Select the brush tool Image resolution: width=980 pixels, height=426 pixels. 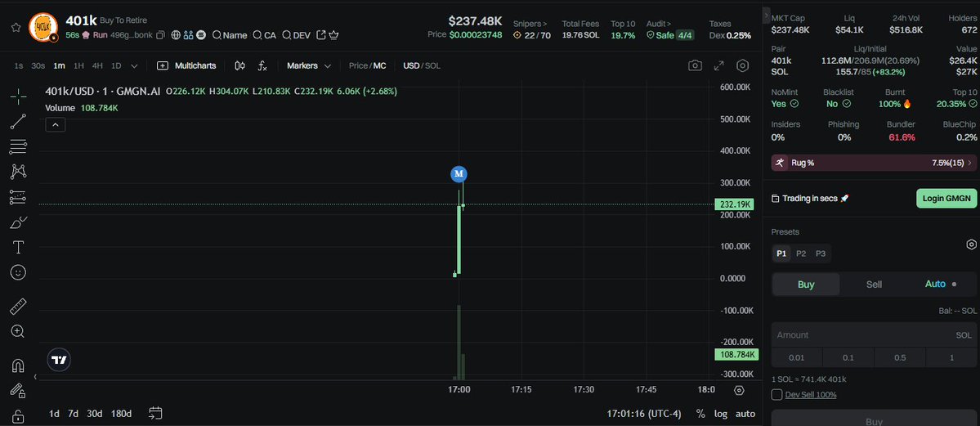[18, 222]
